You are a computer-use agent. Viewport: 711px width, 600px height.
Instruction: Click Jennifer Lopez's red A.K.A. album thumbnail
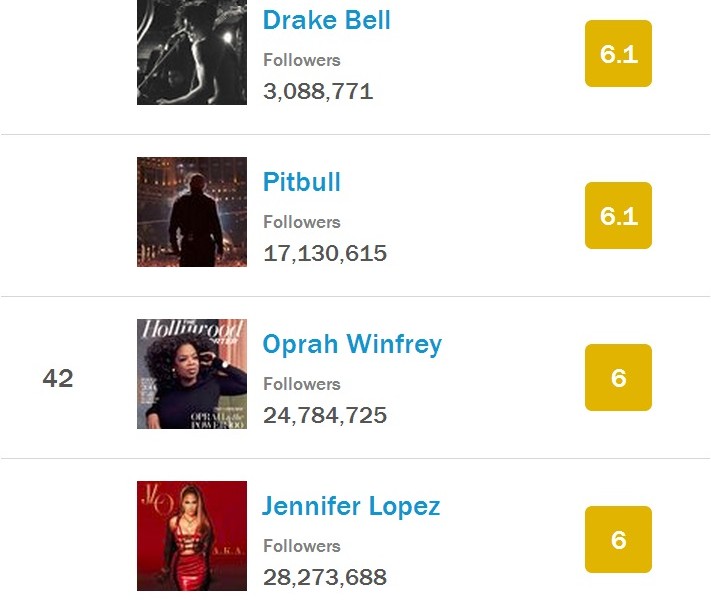(192, 536)
